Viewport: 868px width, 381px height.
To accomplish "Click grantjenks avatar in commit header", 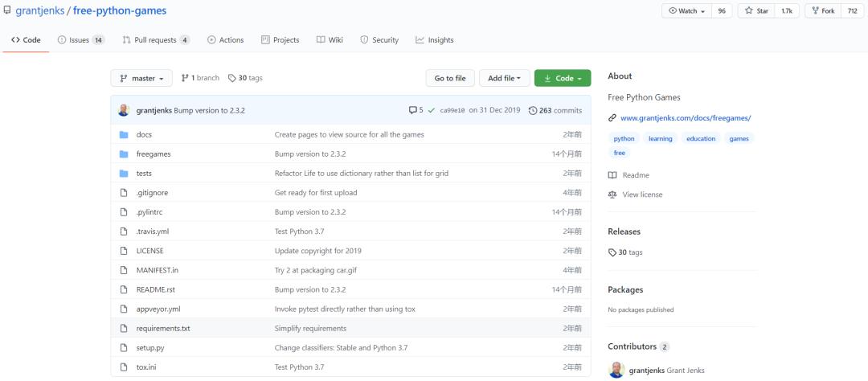I will (124, 110).
